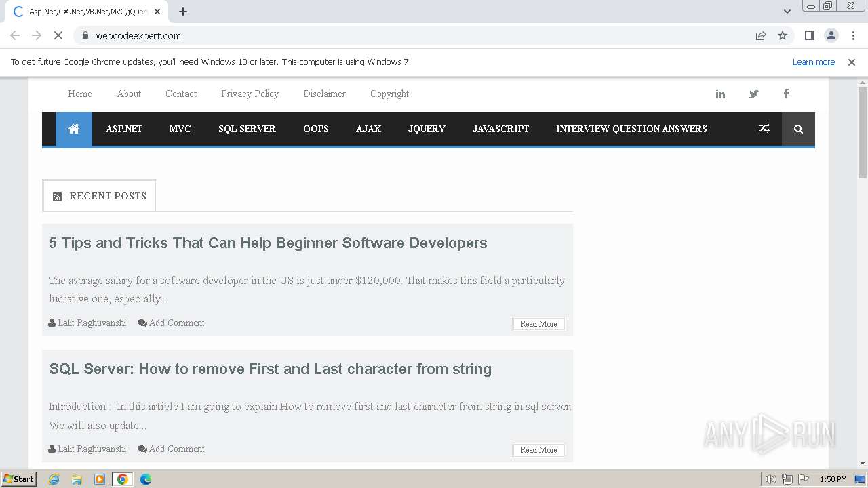Click the page vertical scrollbar thumb
This screenshot has width=868, height=488.
point(863,132)
